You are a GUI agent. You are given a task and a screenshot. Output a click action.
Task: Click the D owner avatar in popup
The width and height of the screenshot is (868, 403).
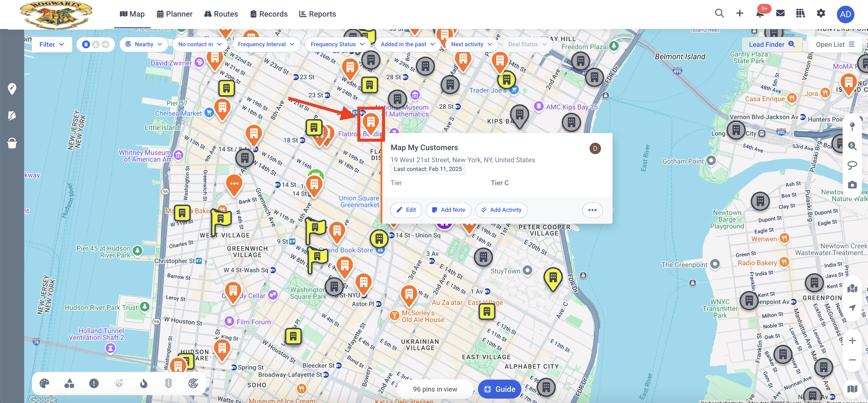(x=595, y=148)
